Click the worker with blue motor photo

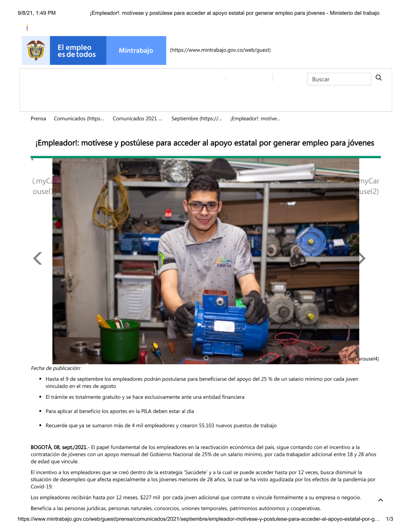coord(205,261)
